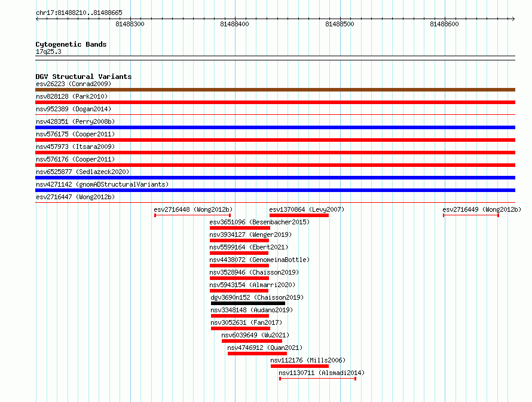532x402 pixels.
Task: Select esv2716449 (Wong2012b) label
Action: pos(482,209)
